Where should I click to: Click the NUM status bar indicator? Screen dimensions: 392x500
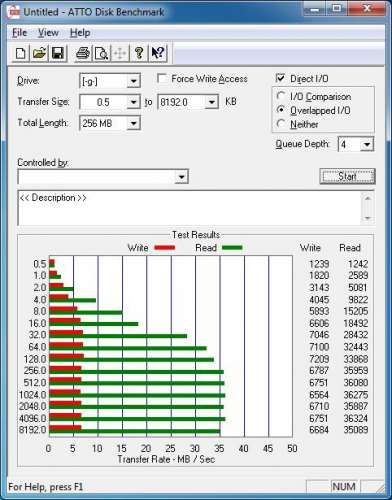click(x=344, y=487)
